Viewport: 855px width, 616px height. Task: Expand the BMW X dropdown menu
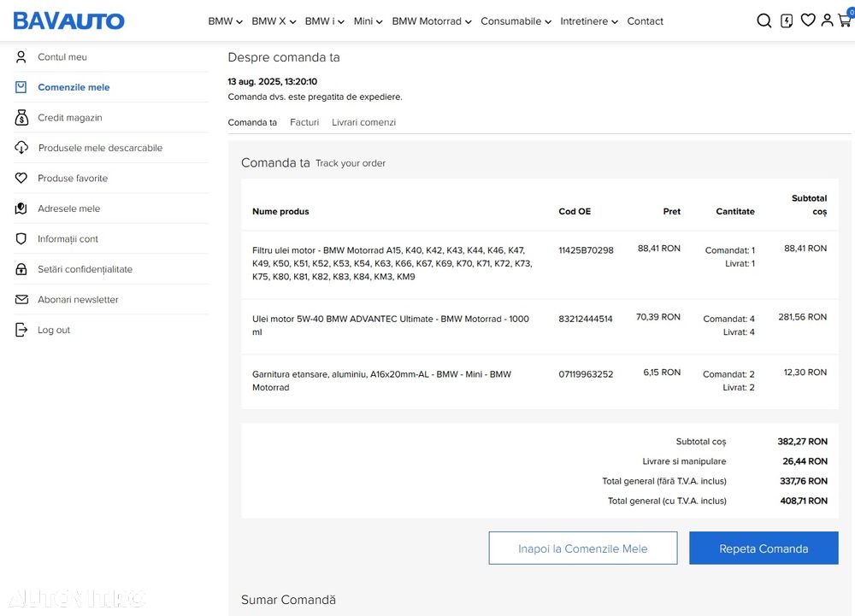point(274,21)
